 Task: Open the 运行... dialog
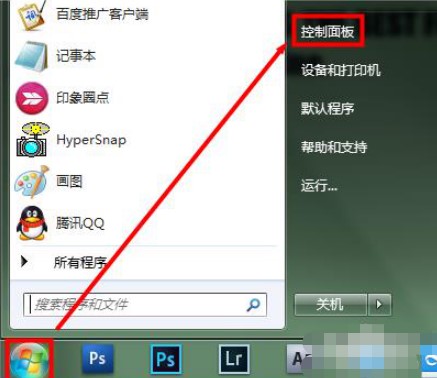[x=319, y=185]
